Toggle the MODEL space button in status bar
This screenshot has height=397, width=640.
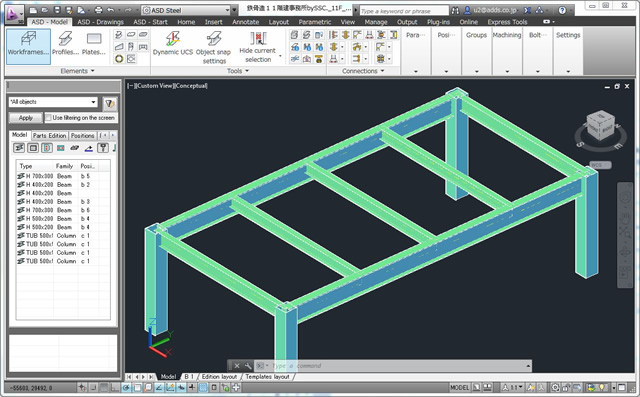pyautogui.click(x=459, y=387)
